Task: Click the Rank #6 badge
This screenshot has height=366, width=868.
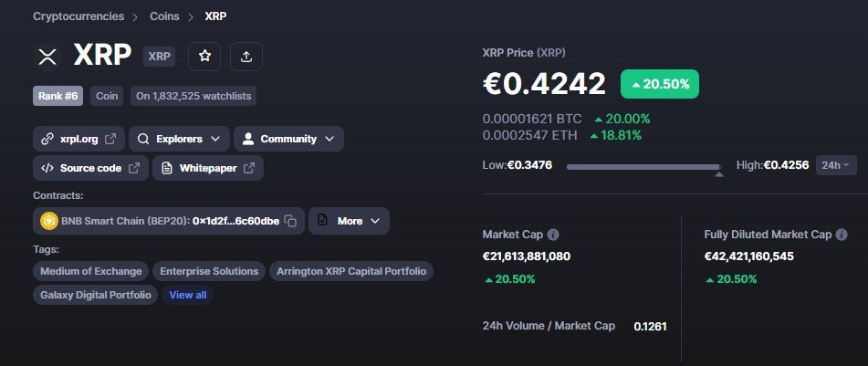Action: pyautogui.click(x=58, y=96)
